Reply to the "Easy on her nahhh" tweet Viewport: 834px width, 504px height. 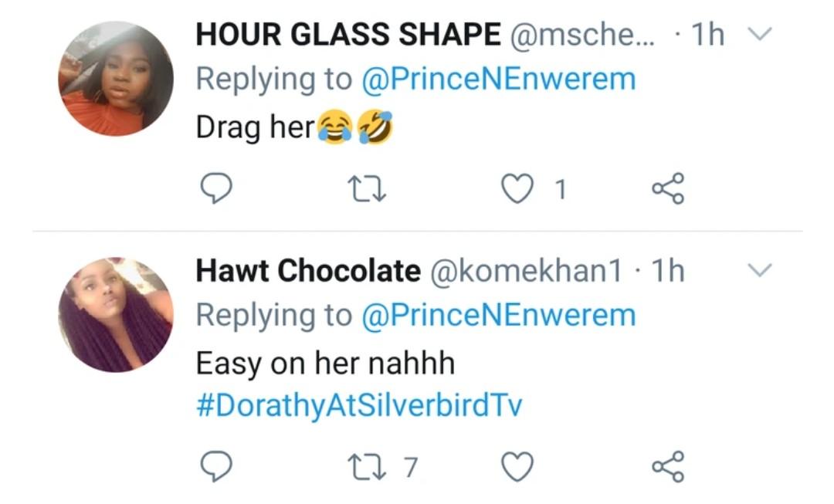[216, 466]
